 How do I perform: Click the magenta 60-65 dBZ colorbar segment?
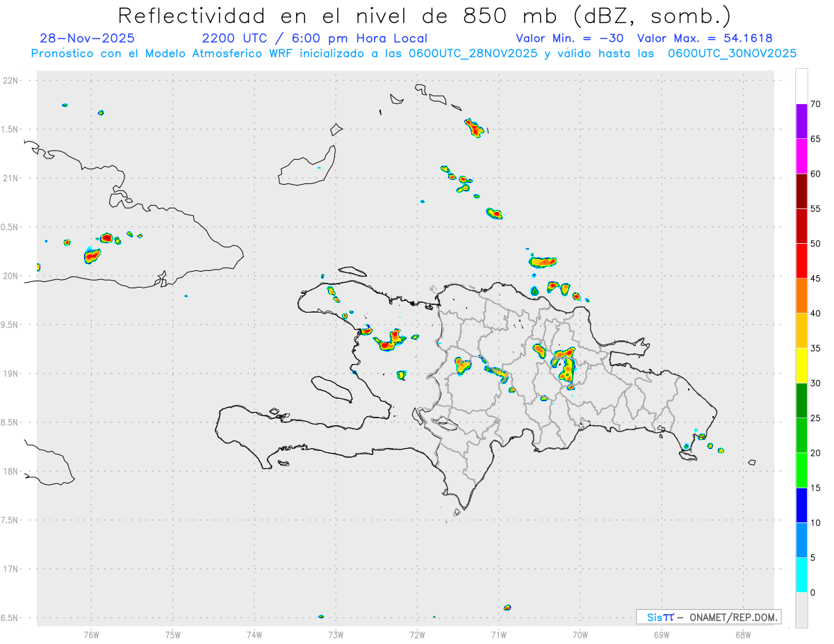(801, 156)
